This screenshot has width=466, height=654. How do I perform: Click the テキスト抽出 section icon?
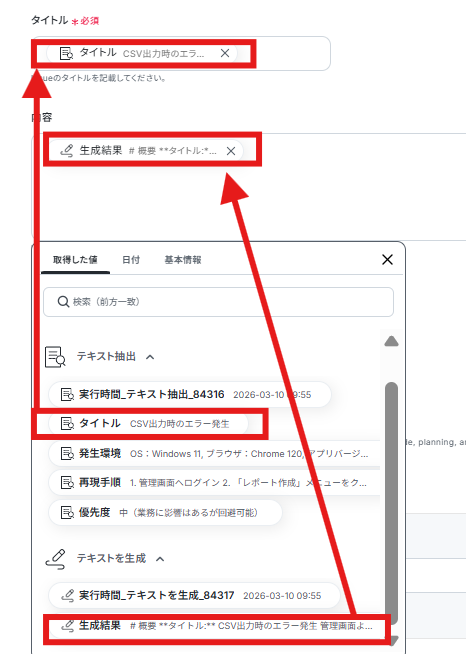[x=55, y=357]
